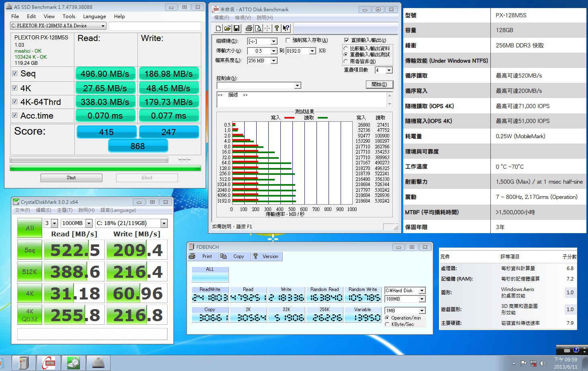Enable 強制寫入存取 checkbox in ATTO

pos(288,40)
